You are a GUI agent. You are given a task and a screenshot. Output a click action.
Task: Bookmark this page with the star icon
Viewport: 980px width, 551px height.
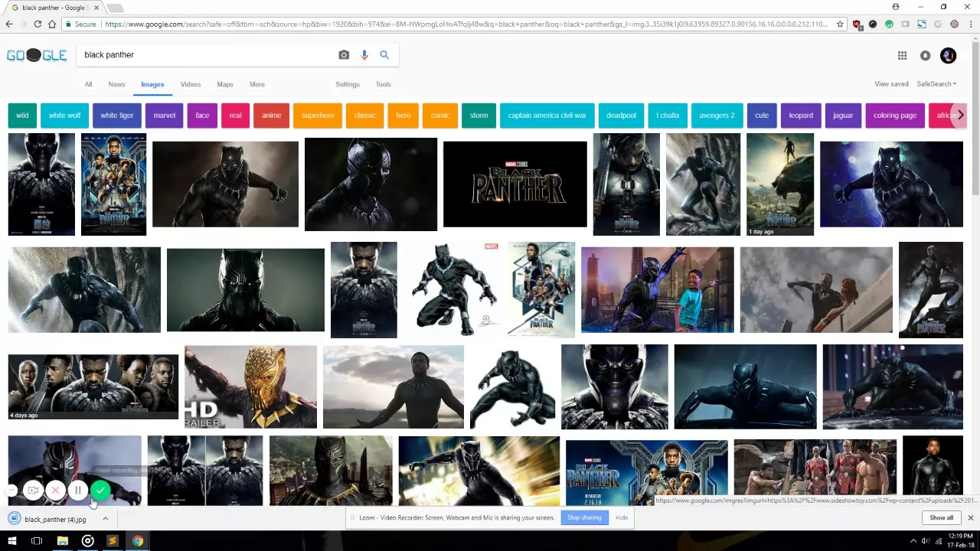[840, 24]
